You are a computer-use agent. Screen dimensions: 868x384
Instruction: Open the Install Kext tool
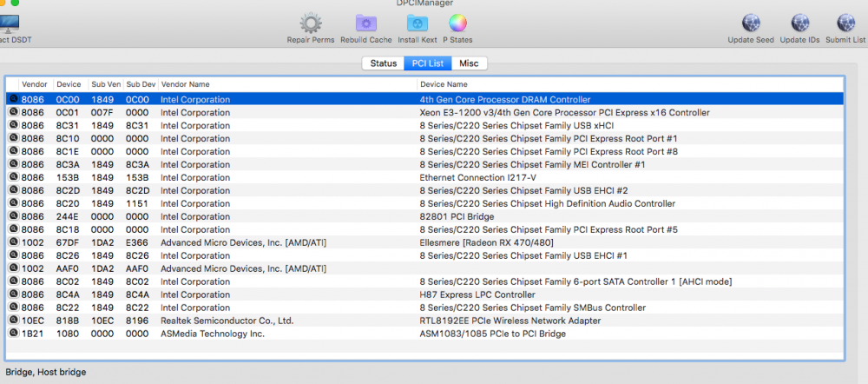tap(417, 23)
